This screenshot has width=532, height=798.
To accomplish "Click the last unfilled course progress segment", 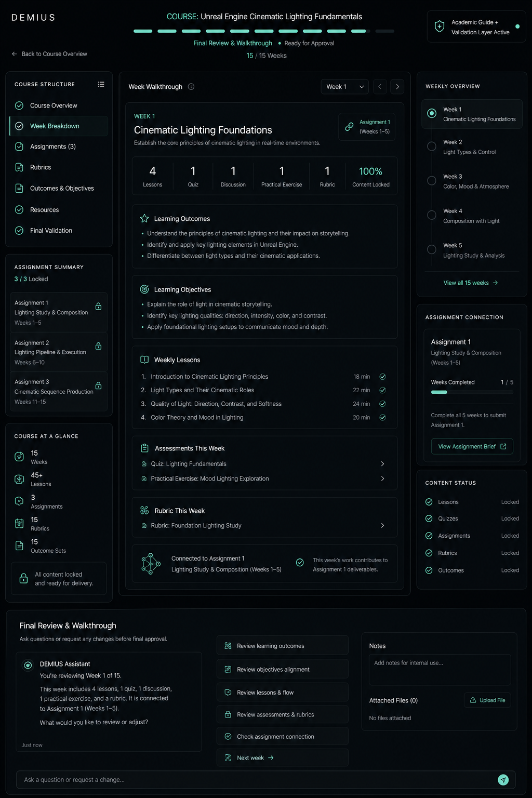I will (384, 31).
